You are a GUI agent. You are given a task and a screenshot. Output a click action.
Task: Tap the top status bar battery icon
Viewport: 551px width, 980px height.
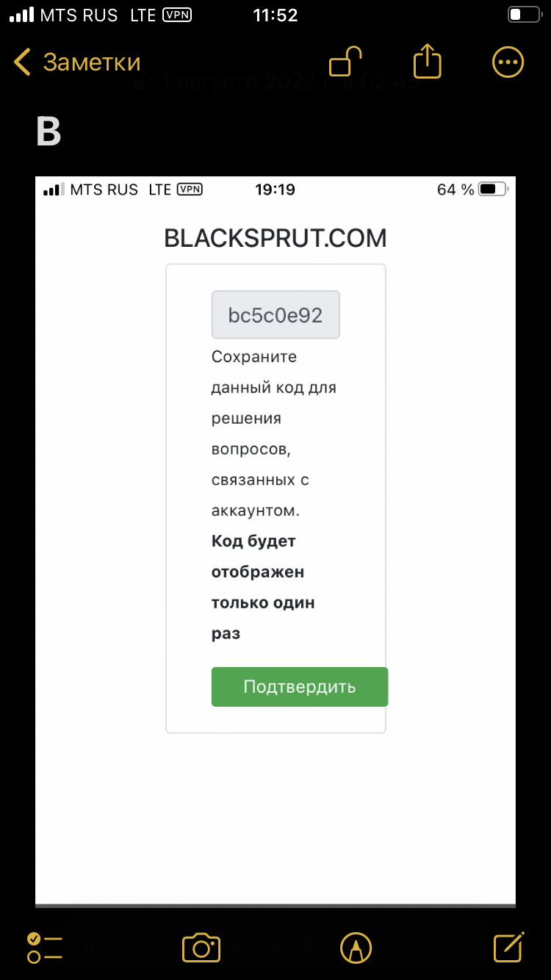point(525,15)
